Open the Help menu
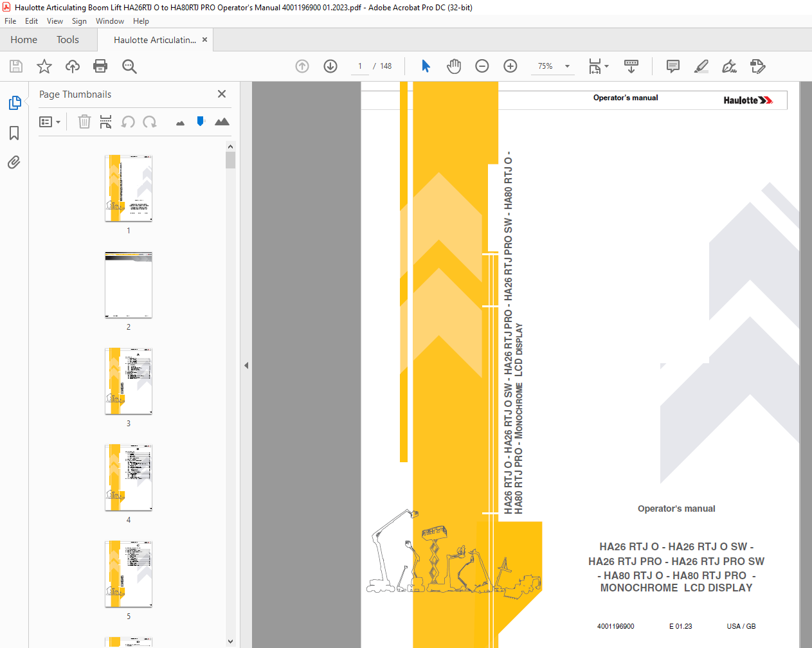This screenshot has width=812, height=648. 141,21
